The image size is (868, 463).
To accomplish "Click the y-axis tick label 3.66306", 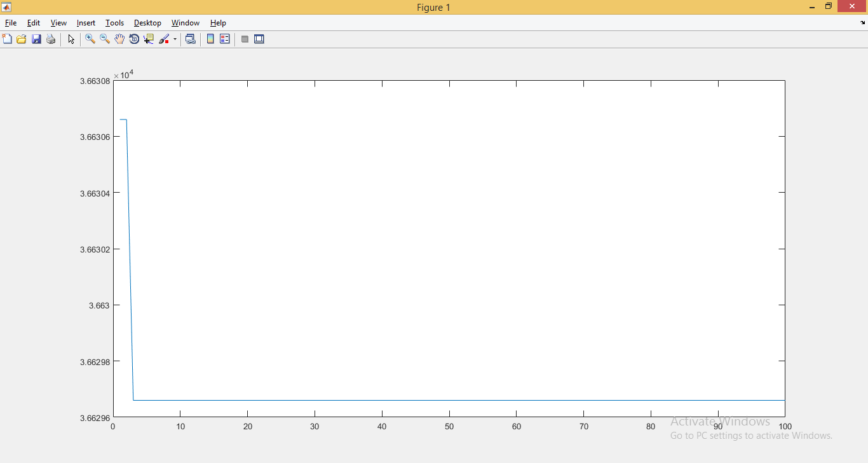I will pos(94,137).
